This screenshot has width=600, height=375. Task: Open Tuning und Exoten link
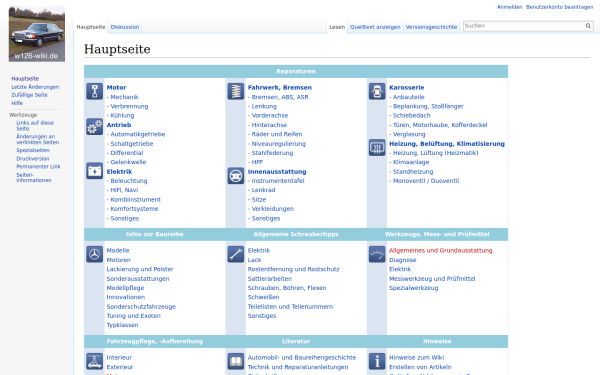point(134,316)
